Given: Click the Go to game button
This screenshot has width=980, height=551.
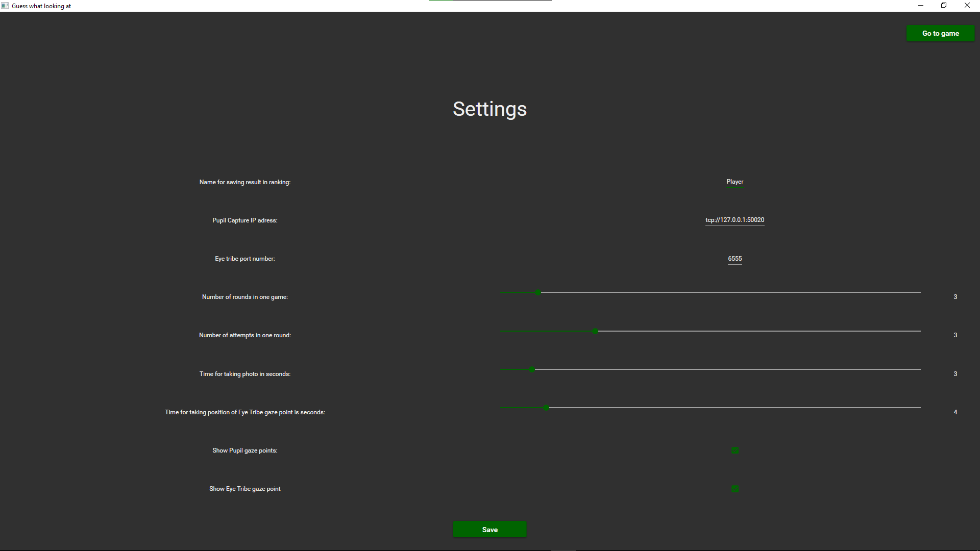Looking at the screenshot, I should tap(940, 34).
